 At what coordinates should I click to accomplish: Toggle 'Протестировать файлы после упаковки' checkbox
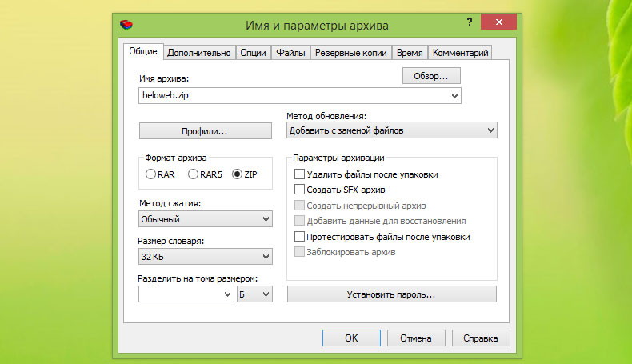300,237
